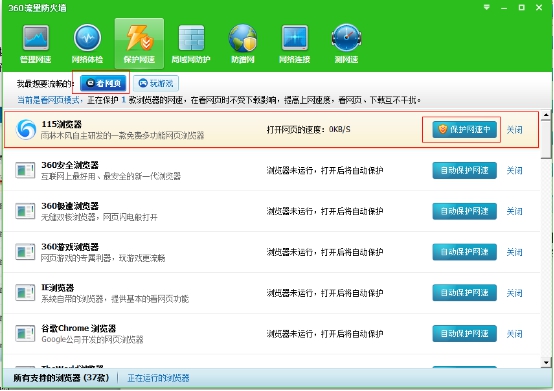The width and height of the screenshot is (554, 391).
Task: Click the 360安全浏览器 row icon
Action: [25, 170]
